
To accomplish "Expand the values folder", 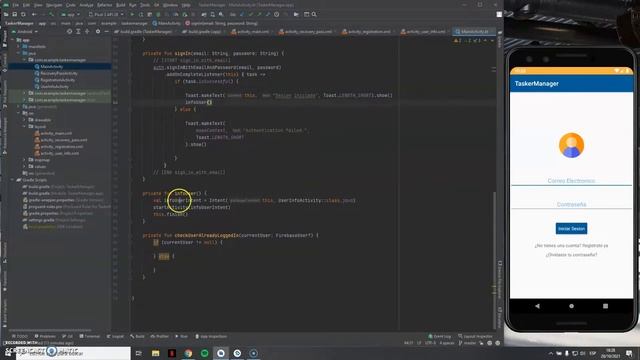I will [x=24, y=167].
